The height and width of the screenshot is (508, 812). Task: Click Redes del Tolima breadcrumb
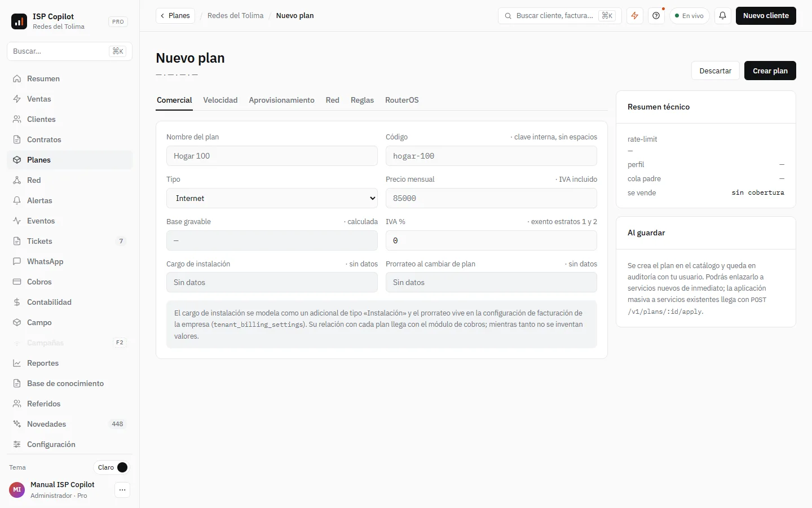[x=235, y=16]
